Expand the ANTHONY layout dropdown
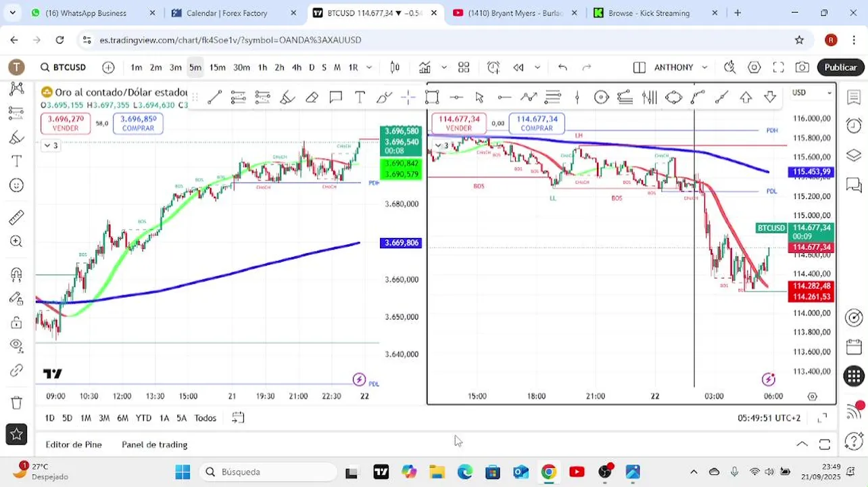The height and width of the screenshot is (487, 868). pyautogui.click(x=704, y=68)
